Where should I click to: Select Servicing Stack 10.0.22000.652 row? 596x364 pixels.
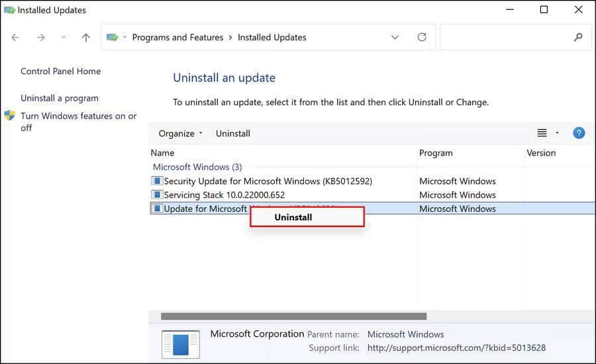(x=372, y=195)
